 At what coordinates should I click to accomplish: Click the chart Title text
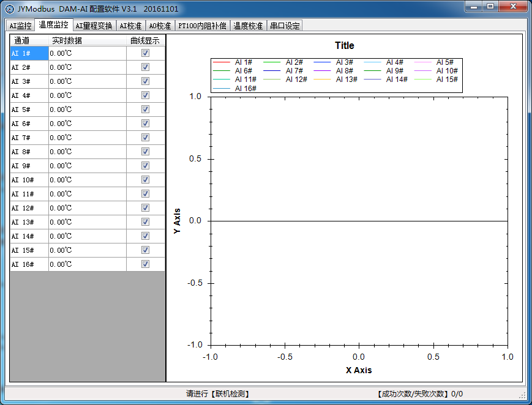click(344, 45)
